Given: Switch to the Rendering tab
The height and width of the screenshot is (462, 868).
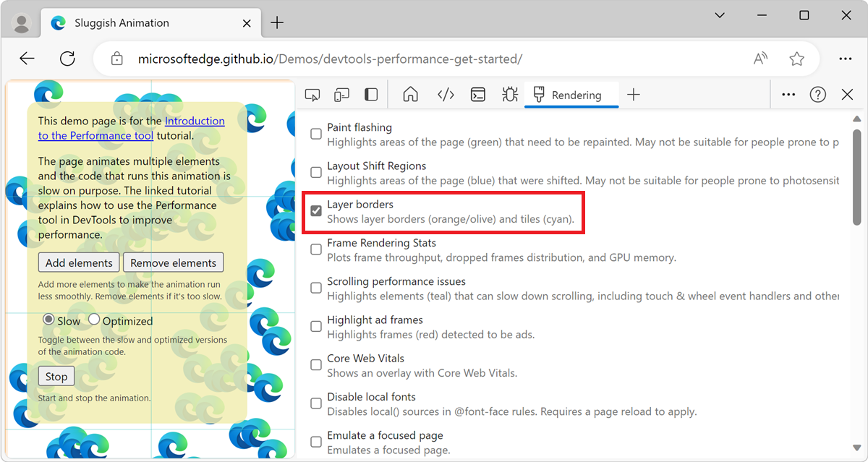Looking at the screenshot, I should point(571,95).
